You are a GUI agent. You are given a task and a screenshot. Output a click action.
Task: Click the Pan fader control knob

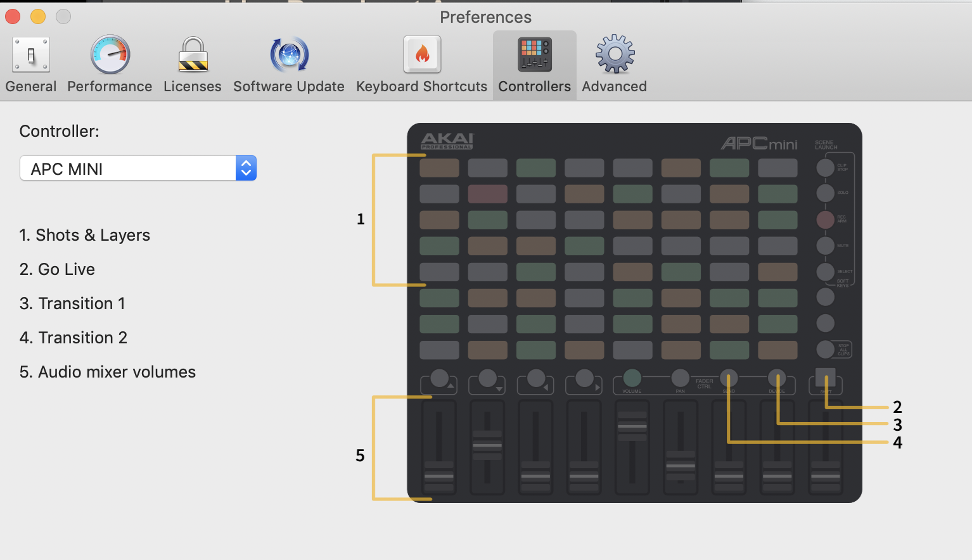point(680,376)
